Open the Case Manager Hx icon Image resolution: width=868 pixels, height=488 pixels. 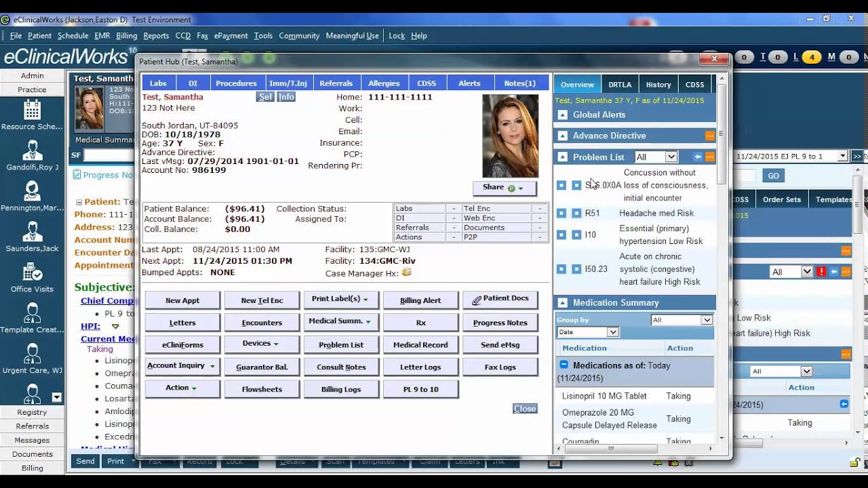(407, 272)
